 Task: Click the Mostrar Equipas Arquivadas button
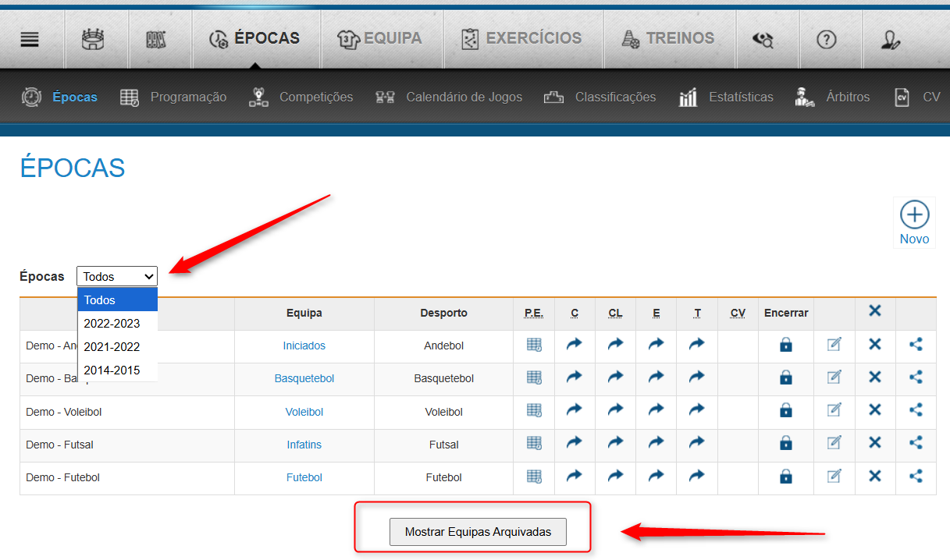click(478, 532)
